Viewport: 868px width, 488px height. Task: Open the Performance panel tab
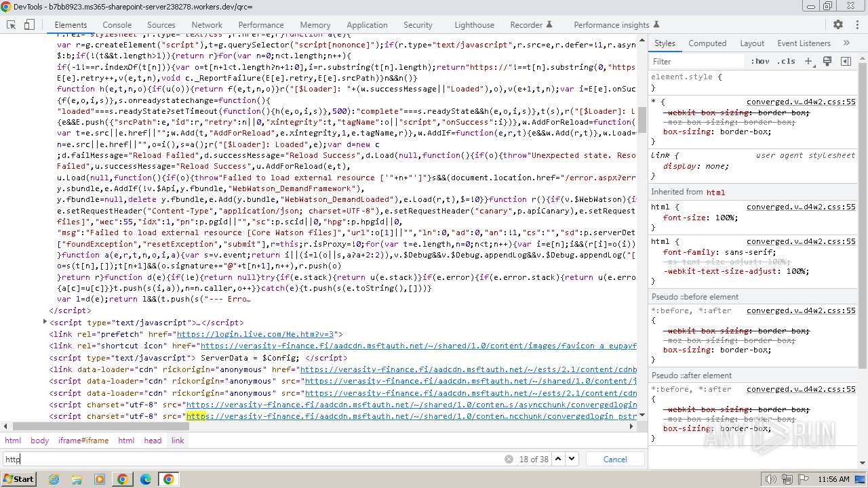tap(261, 25)
